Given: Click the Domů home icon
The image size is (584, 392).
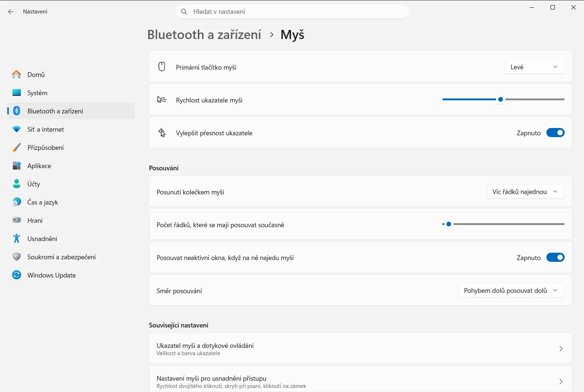Looking at the screenshot, I should (x=16, y=74).
